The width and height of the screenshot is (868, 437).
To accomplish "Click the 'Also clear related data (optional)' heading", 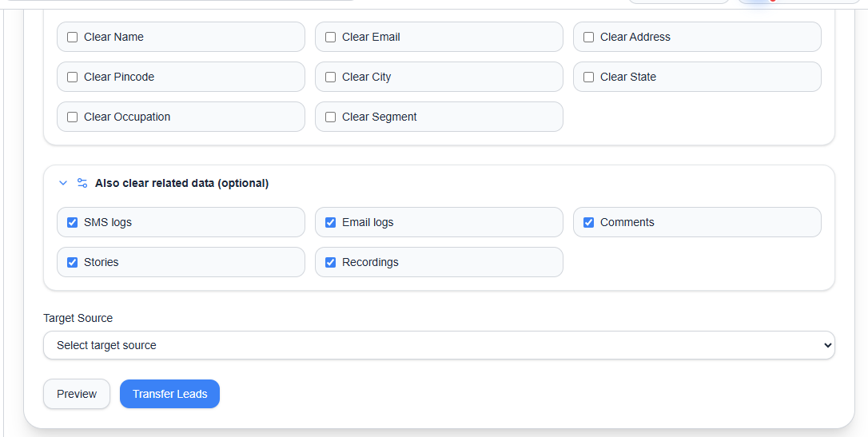I will (x=181, y=183).
